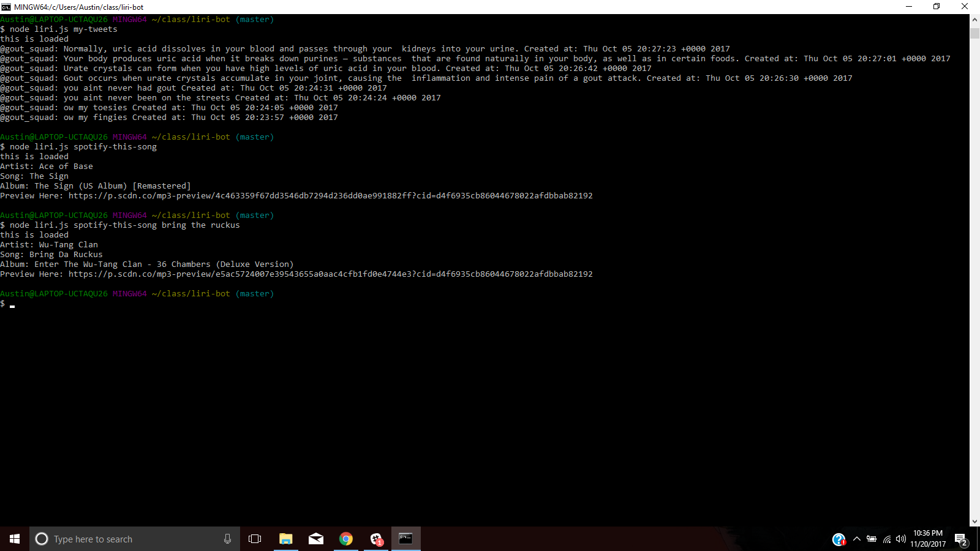Open the volume control in the system tray

pyautogui.click(x=900, y=539)
